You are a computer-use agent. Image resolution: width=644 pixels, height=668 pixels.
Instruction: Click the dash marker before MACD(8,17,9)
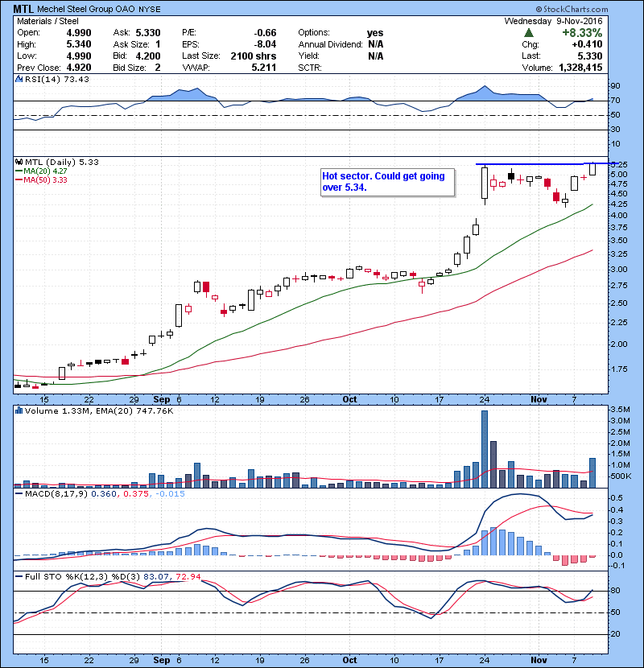click(x=19, y=494)
